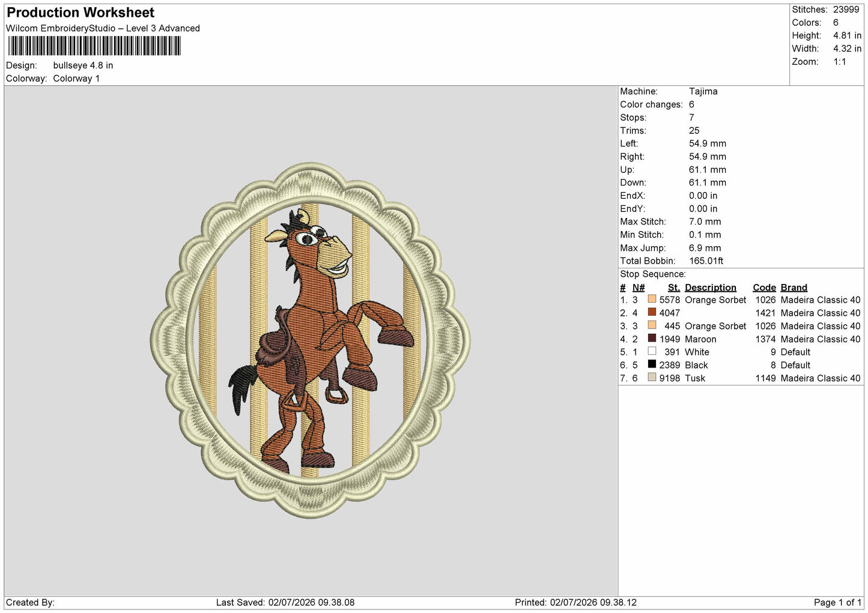
Task: Click the 'Tusk' description
Action: coord(695,378)
